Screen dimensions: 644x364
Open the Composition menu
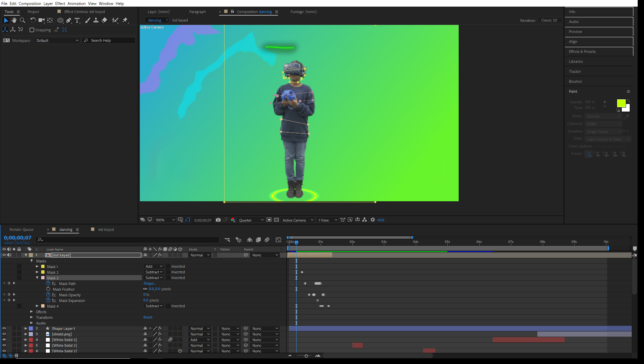30,3
